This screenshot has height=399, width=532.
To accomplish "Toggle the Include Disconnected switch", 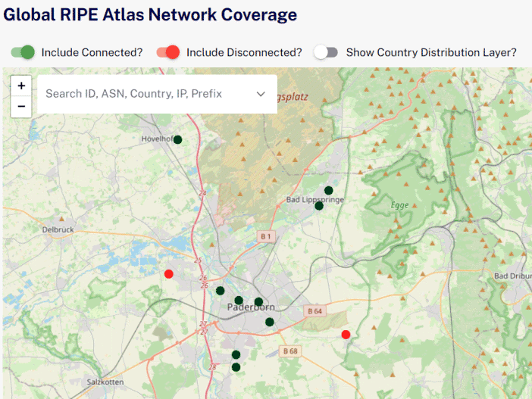I will [x=168, y=52].
